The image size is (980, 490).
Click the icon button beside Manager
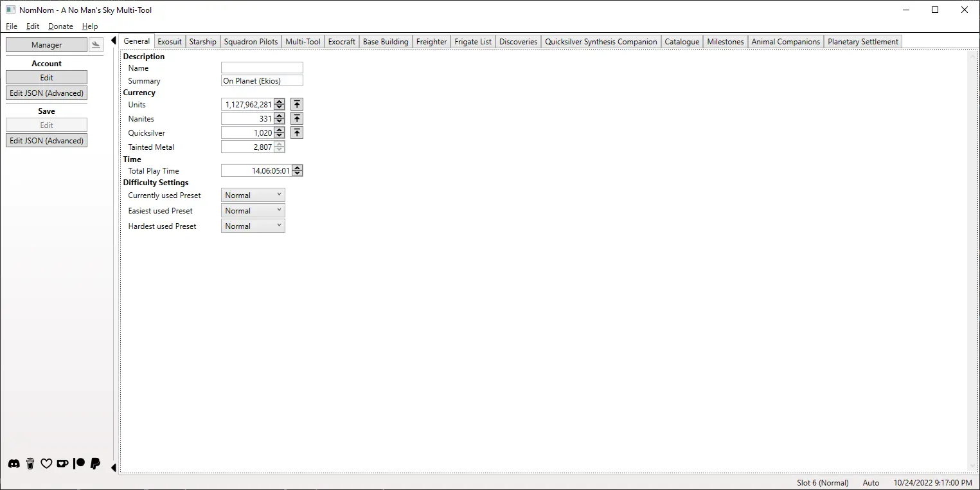pos(96,44)
